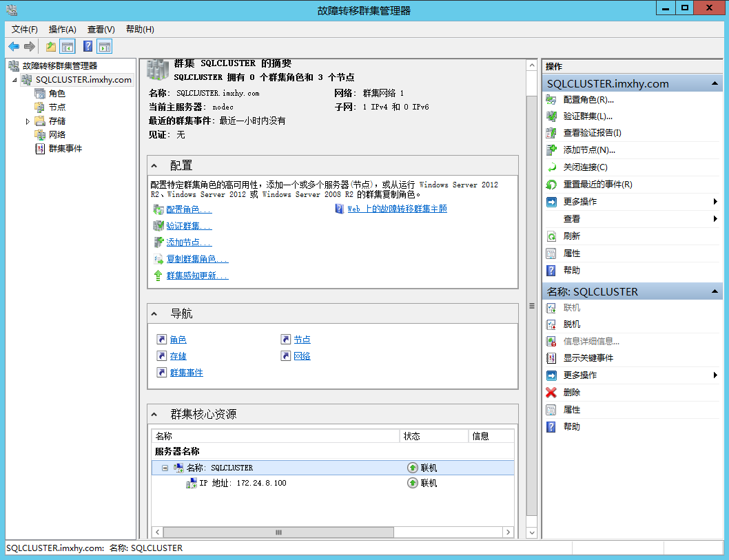Image resolution: width=729 pixels, height=560 pixels.
Task: Go to 存储 via the 导航 link
Action: coord(178,356)
